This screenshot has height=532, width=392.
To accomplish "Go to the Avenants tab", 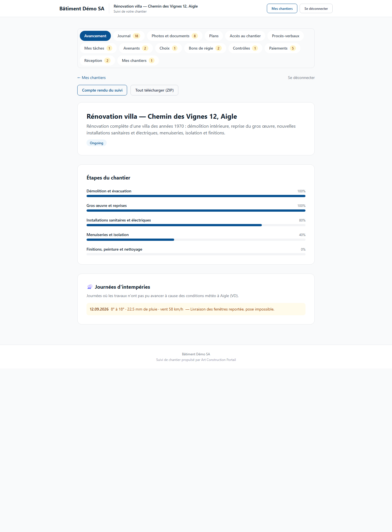I will 136,48.
